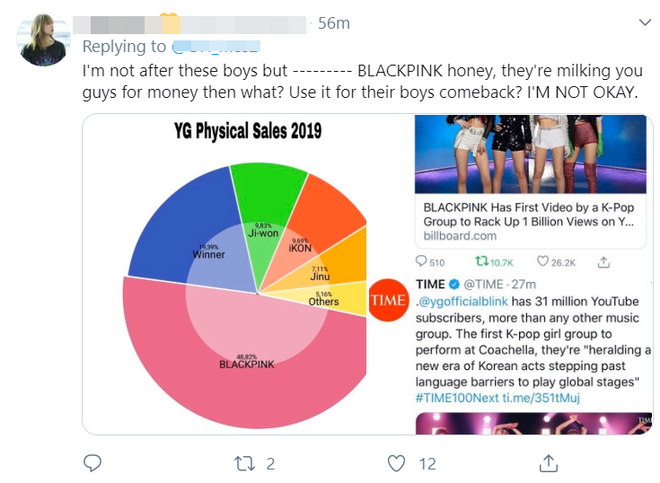Open the BLACKPINK stage photo thumbnail
Viewport: 660px width, 483px height.
(x=530, y=154)
